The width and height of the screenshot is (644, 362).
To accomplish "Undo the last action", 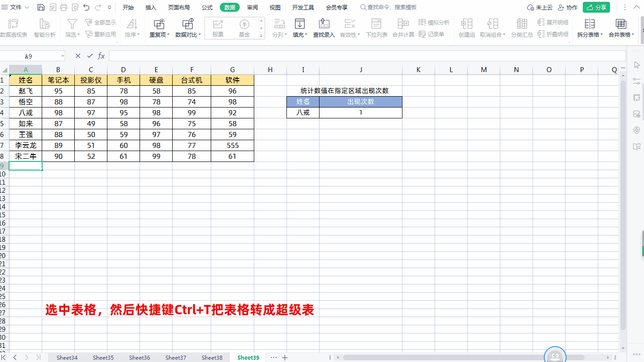I will [87, 7].
